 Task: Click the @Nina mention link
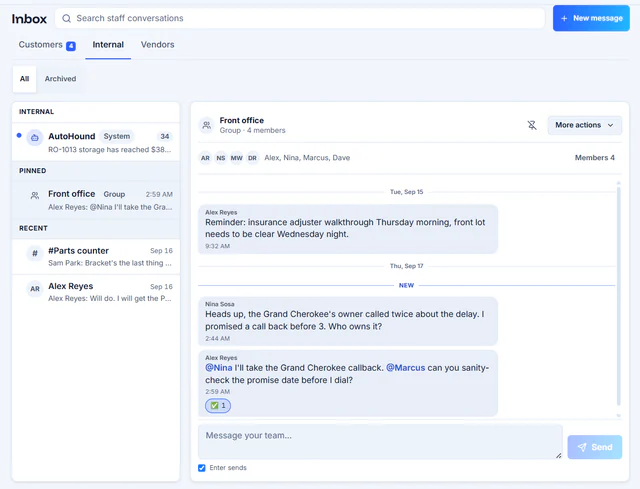tap(219, 368)
